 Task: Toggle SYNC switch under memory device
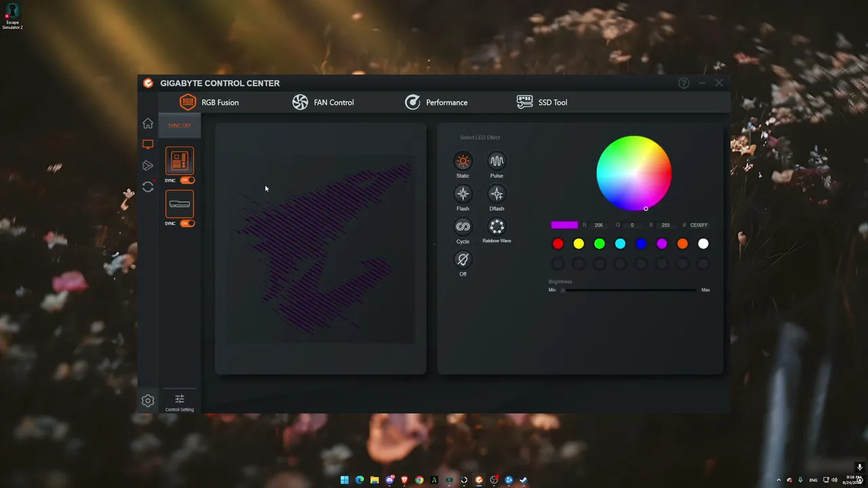click(187, 223)
